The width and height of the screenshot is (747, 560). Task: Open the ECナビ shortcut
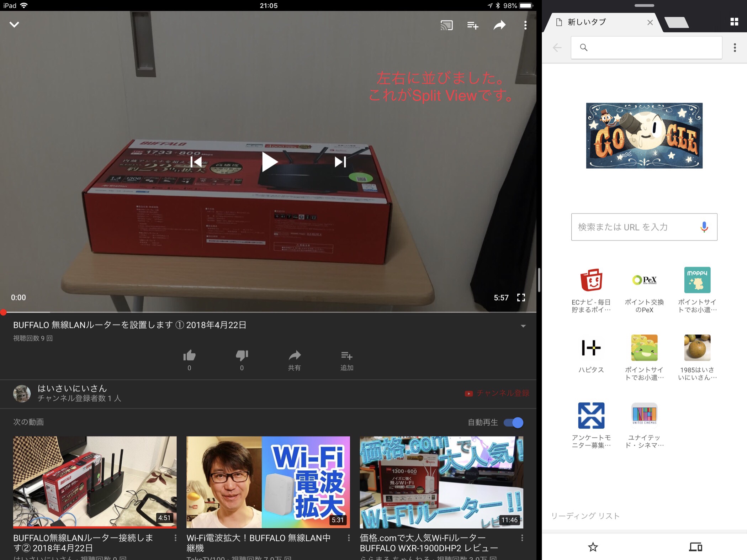[x=591, y=290]
